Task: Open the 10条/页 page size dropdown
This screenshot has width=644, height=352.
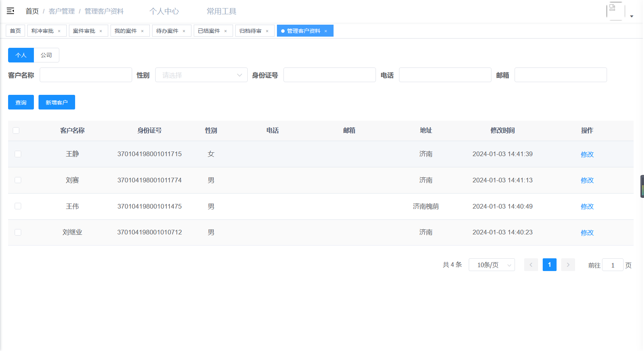Action: pyautogui.click(x=492, y=265)
